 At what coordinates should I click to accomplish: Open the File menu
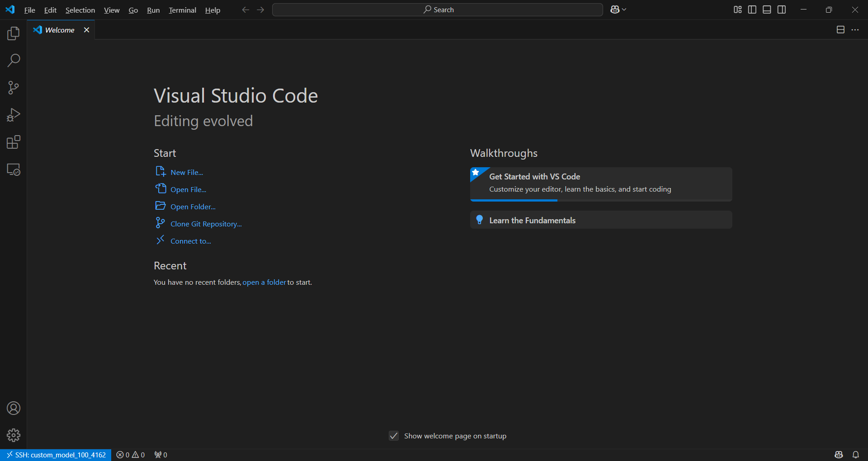tap(30, 10)
